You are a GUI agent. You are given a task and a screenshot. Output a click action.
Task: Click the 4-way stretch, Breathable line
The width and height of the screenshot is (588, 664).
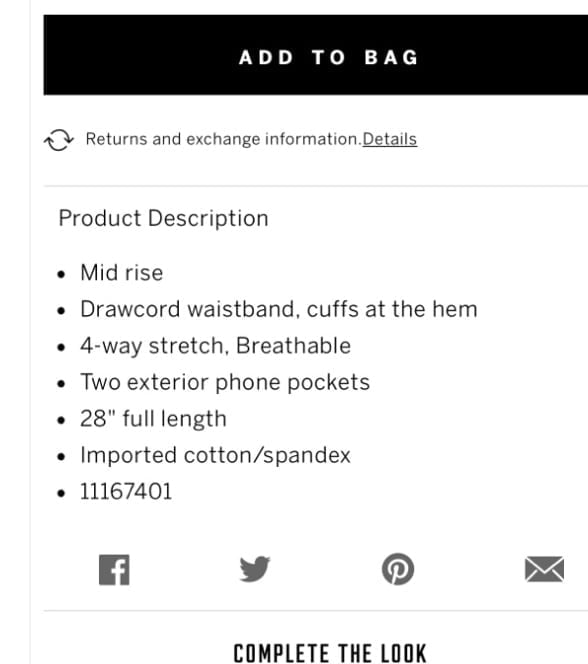(x=215, y=346)
